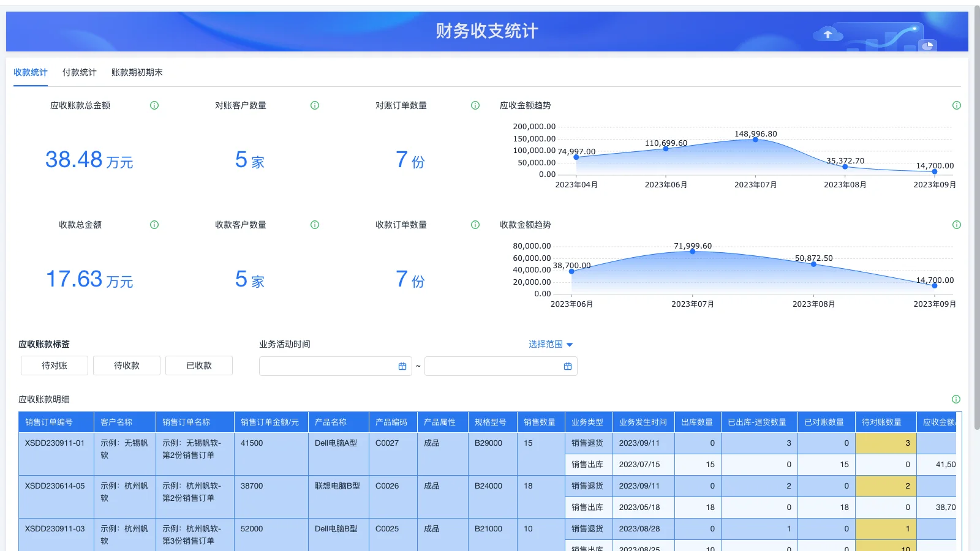Toggle the 待收款 filter tag
The width and height of the screenshot is (980, 551).
(x=126, y=365)
